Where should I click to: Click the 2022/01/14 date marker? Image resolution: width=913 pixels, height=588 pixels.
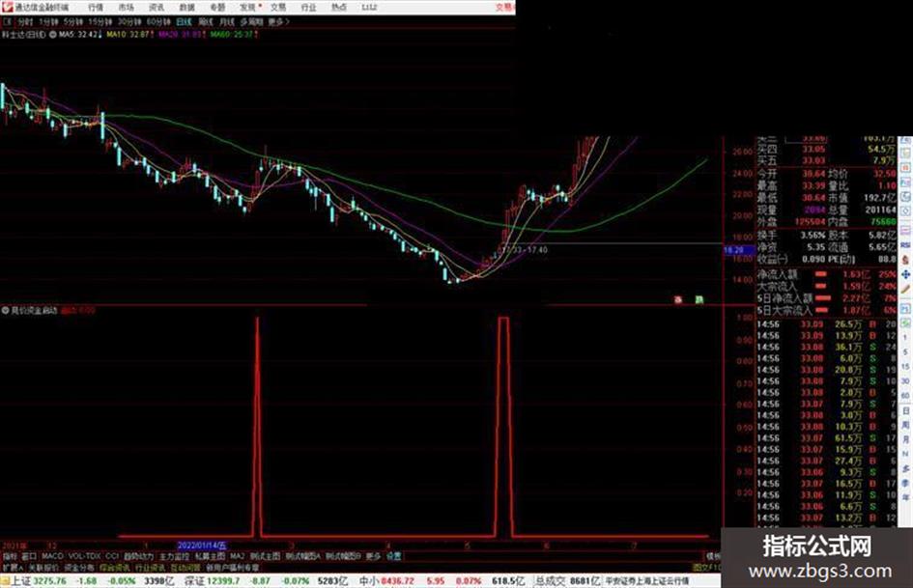pos(202,546)
